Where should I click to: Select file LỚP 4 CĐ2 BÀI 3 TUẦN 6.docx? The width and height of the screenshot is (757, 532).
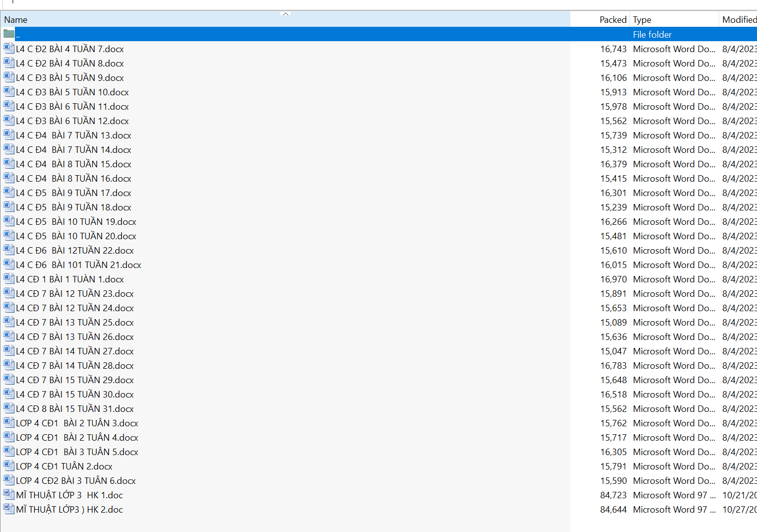tap(76, 481)
